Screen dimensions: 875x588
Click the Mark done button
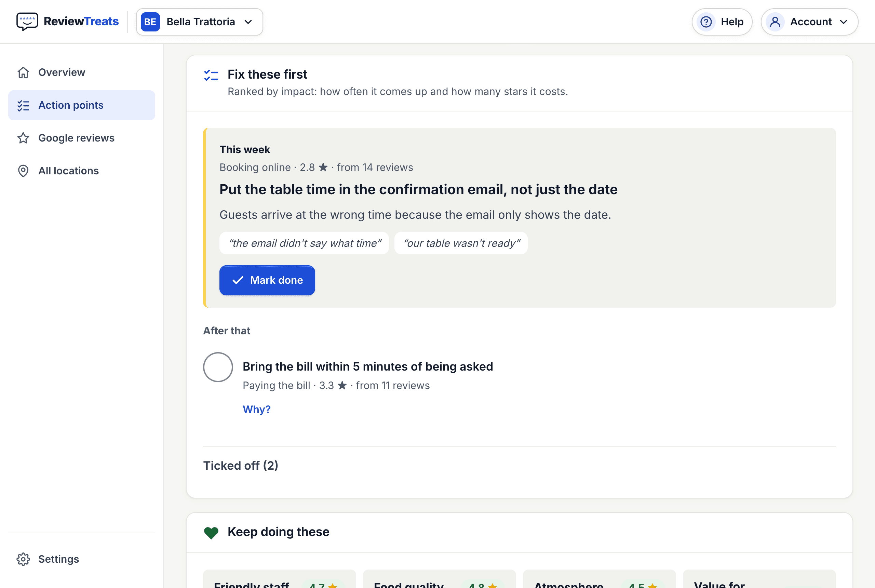[x=267, y=280]
